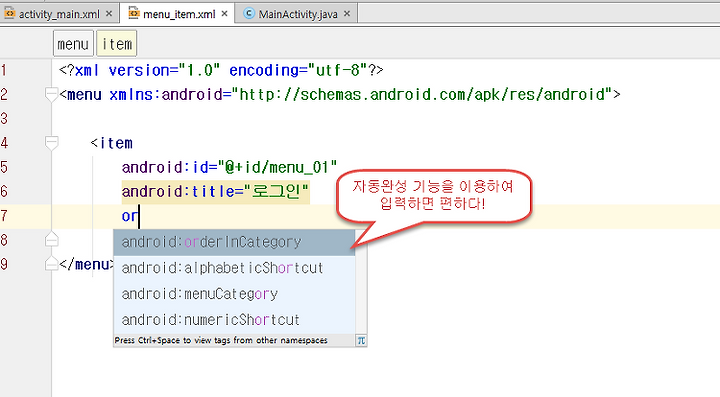This screenshot has height=397, width=720.
Task: Click the android:id="@+id/menu_01" line
Action: 230,167
